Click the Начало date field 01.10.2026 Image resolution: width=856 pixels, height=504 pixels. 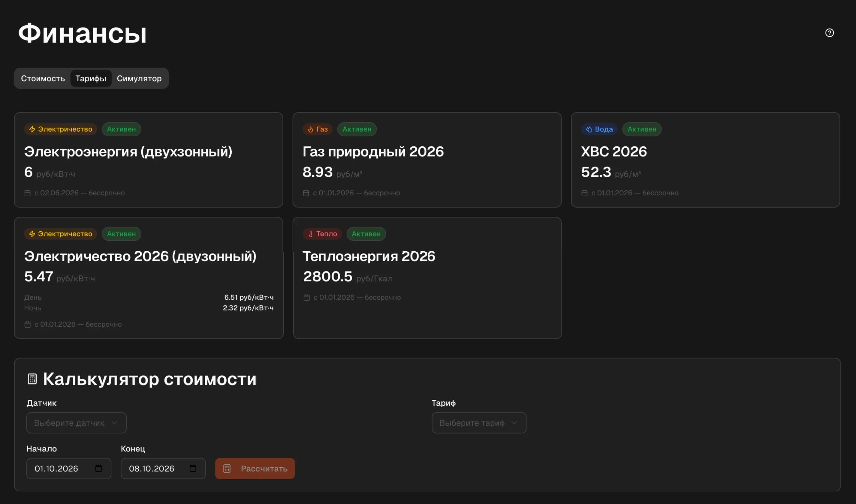[x=69, y=468]
